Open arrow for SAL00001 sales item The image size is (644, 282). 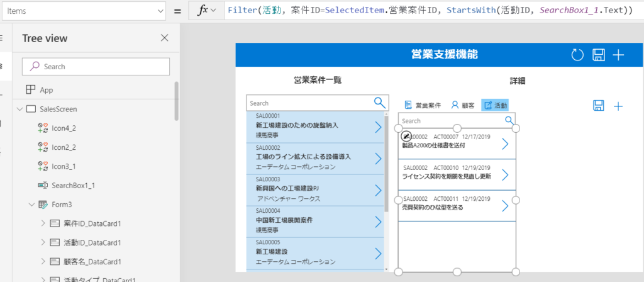click(x=378, y=127)
